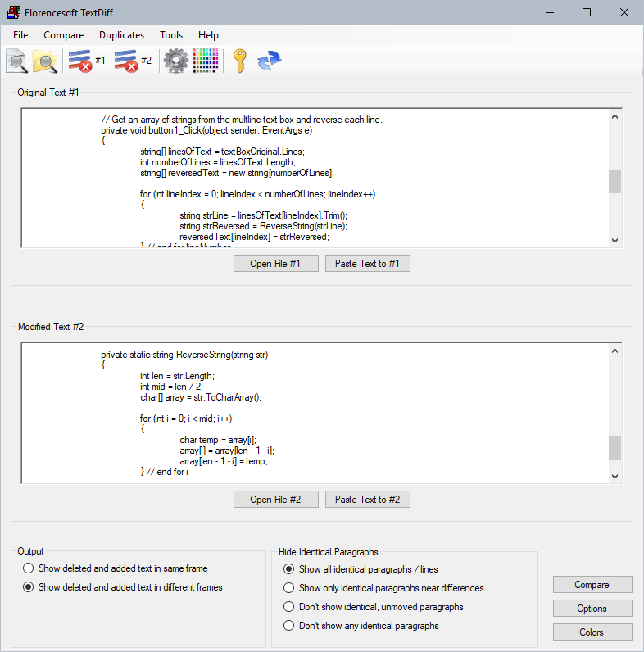The image size is (644, 652).
Task: Click the yellow key registration icon
Action: click(x=240, y=61)
